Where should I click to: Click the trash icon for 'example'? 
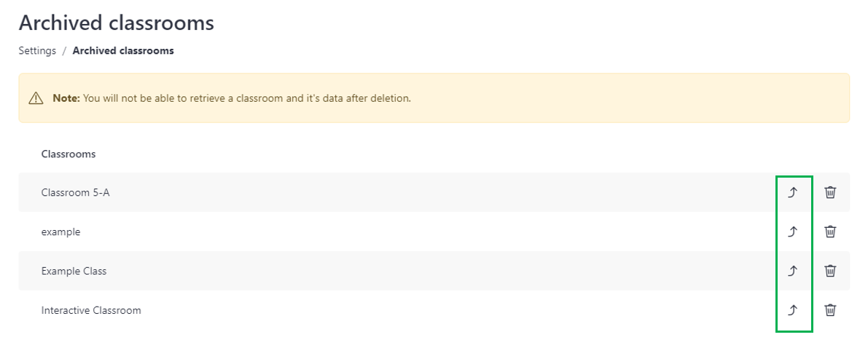tap(830, 232)
